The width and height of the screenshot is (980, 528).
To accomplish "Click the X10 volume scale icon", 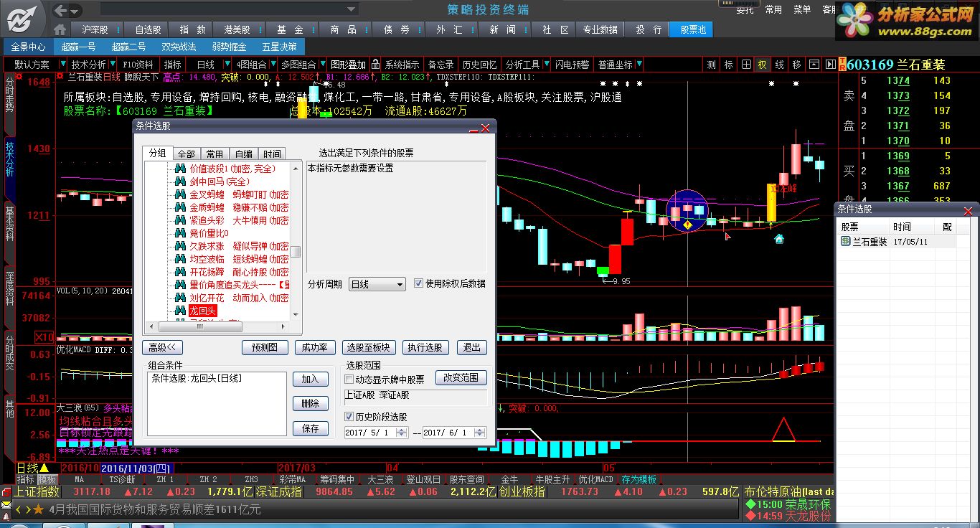I will (45, 337).
